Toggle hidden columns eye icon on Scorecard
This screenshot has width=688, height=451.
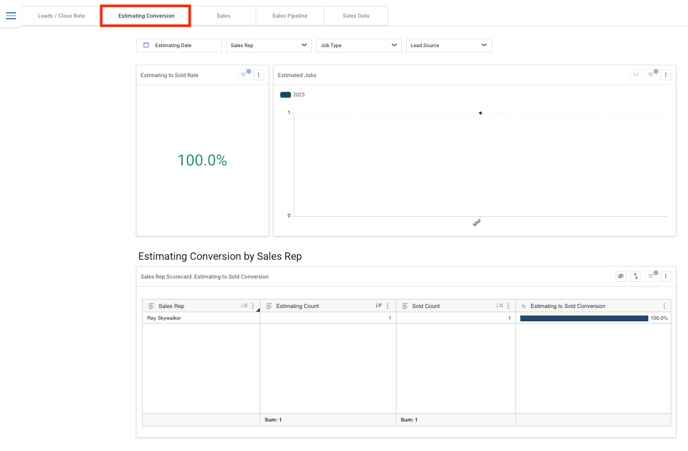[x=621, y=276]
